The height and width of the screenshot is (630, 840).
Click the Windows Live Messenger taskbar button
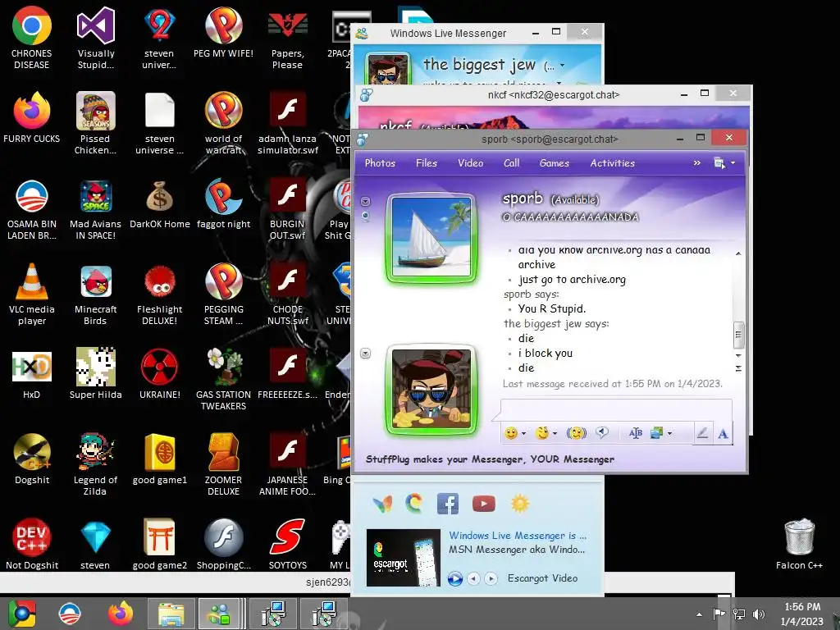[219, 614]
